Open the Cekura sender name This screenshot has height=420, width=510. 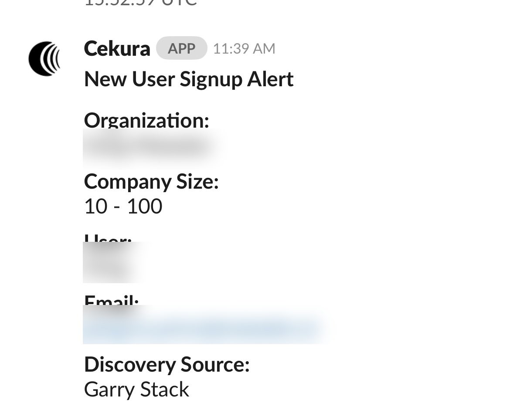[x=117, y=49]
